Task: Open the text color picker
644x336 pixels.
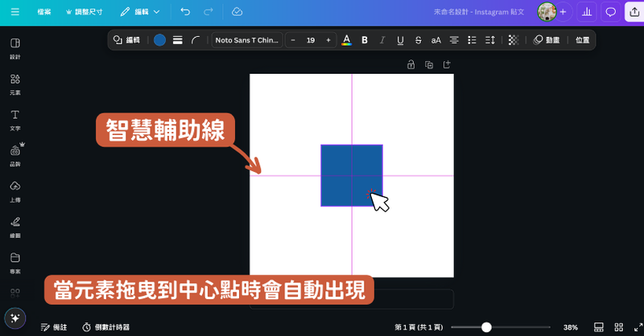Action: tap(346, 40)
